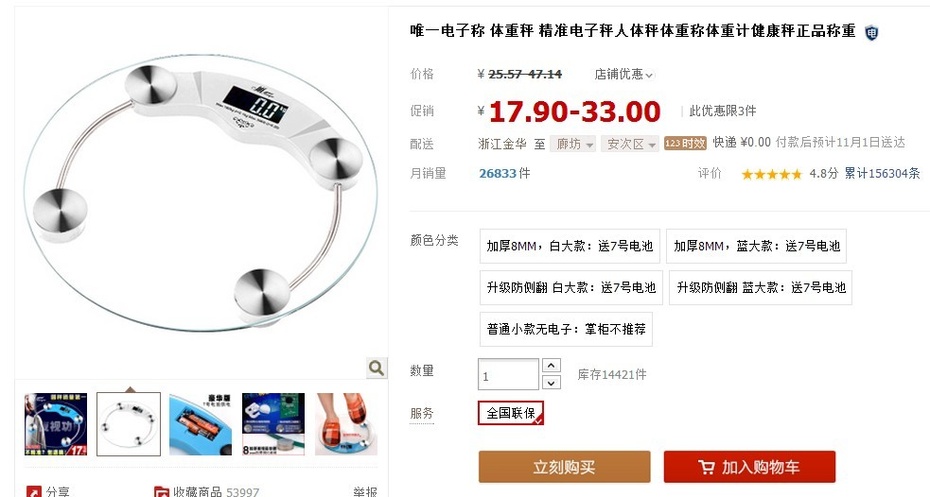The height and width of the screenshot is (497, 930).
Task: Click the shopping cart icon in 加入购物车
Action: (706, 467)
